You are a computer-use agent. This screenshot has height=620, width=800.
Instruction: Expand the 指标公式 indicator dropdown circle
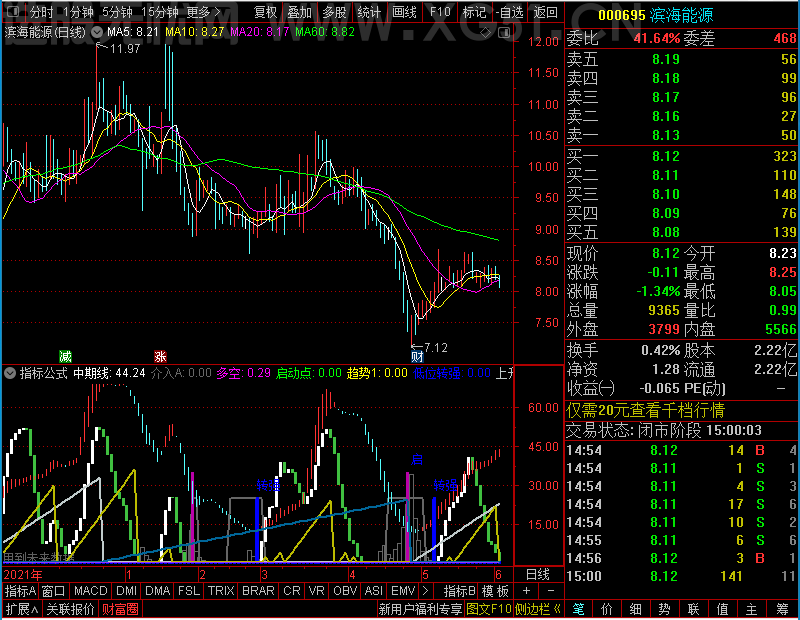click(10, 373)
